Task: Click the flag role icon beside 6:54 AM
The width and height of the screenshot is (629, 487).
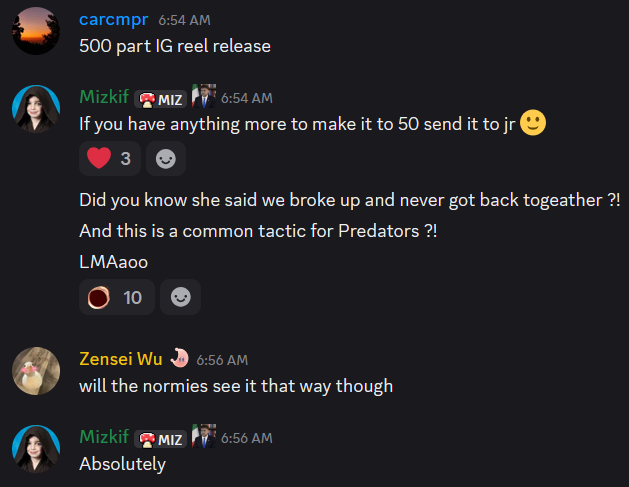Action: pyautogui.click(x=204, y=96)
